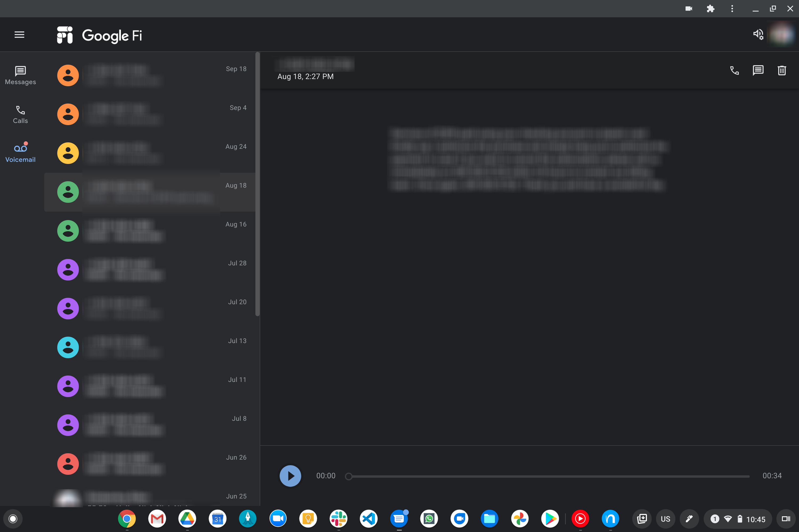Screen dimensions: 799x532
Task: Call back the voicemail sender
Action: [734, 71]
